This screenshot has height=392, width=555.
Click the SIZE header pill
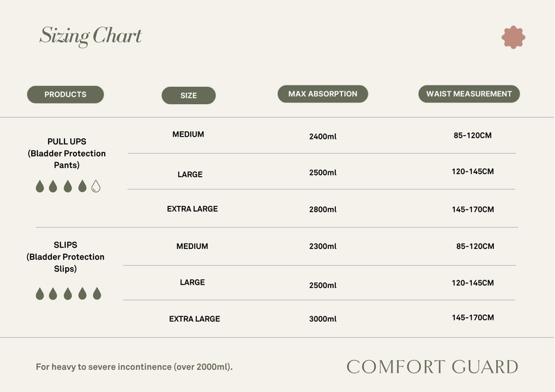[189, 95]
